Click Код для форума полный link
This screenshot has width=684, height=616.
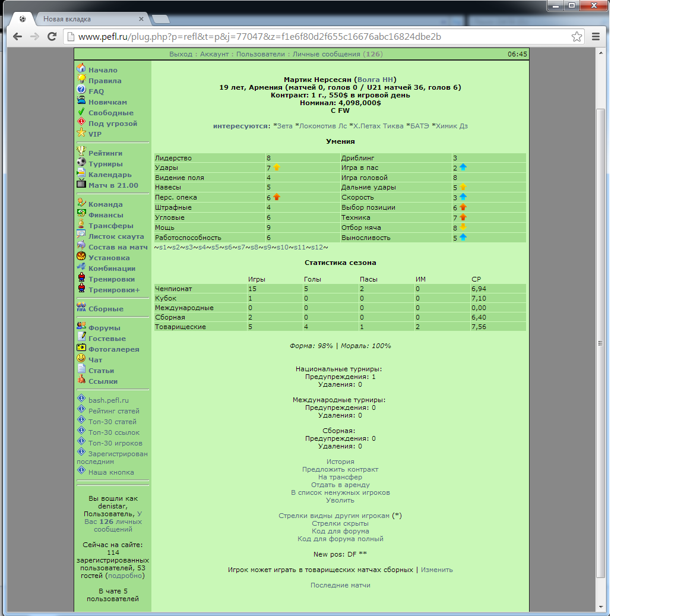pyautogui.click(x=340, y=539)
